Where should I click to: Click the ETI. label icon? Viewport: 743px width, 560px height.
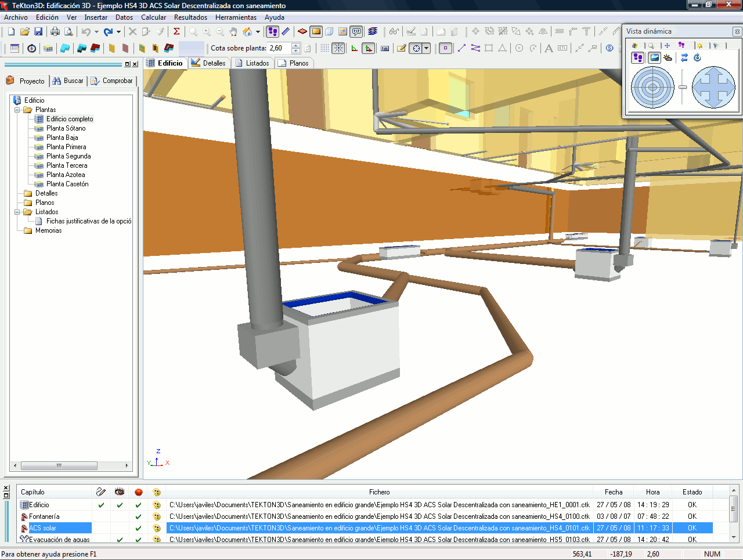coord(562,48)
